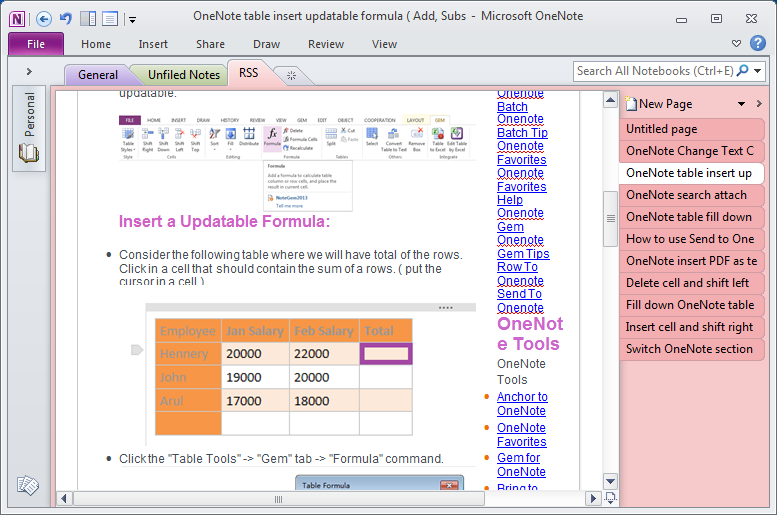
Task: Open Insert cell and shift right page
Action: click(x=691, y=327)
